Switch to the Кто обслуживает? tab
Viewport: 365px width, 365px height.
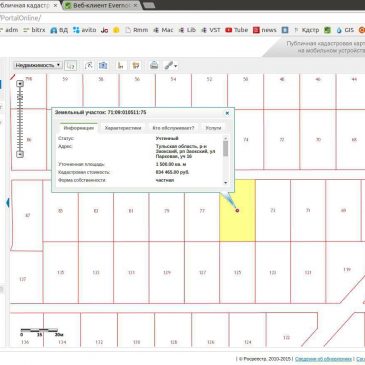[173, 128]
